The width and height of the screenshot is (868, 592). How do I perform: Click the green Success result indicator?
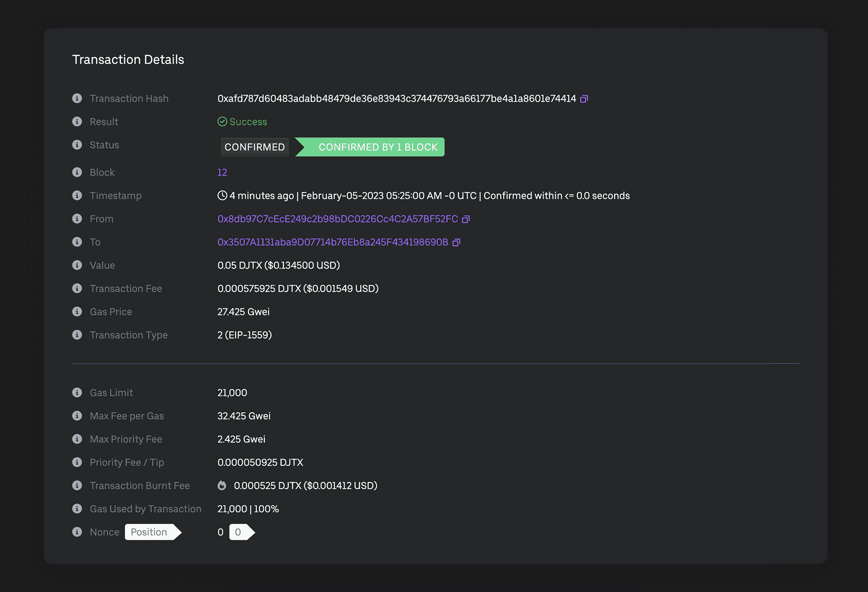click(242, 122)
